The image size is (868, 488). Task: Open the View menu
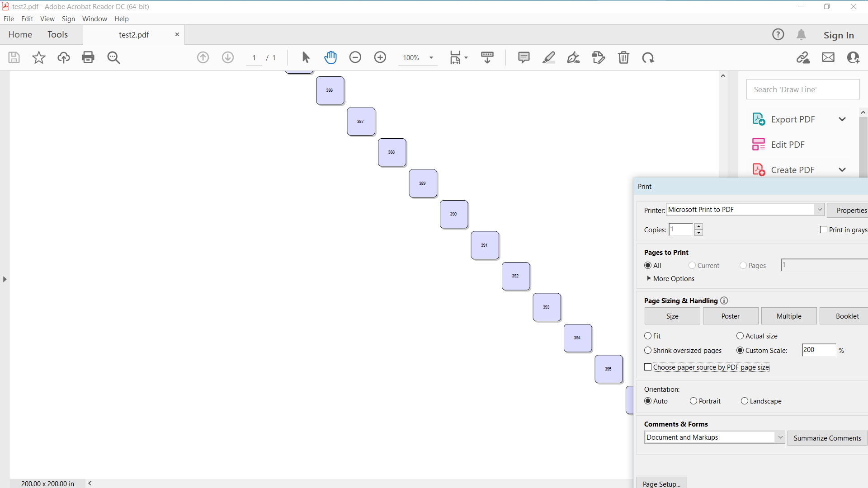tap(47, 19)
